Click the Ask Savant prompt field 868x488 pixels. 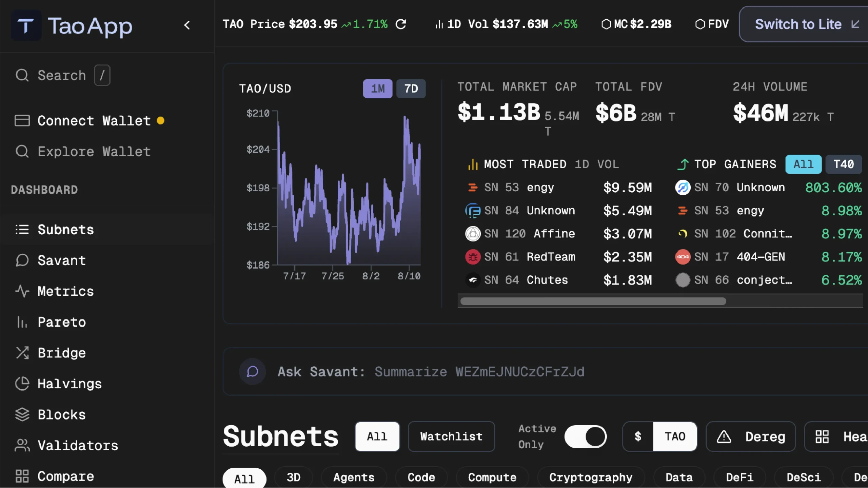point(545,372)
